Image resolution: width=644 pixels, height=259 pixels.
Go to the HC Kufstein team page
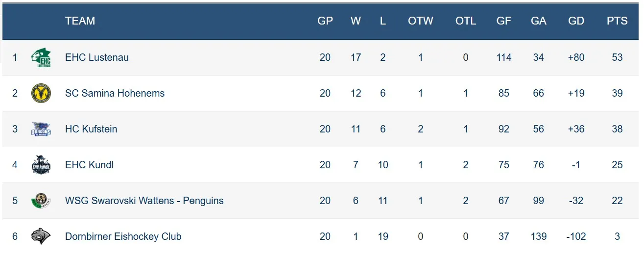click(x=91, y=129)
